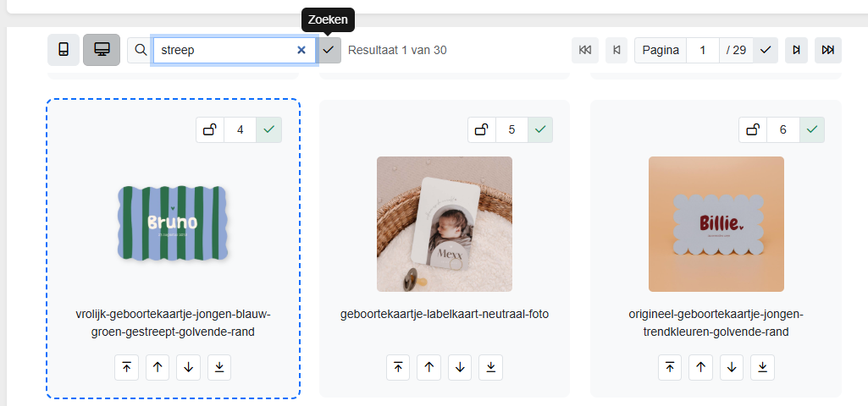Clear the search text with the X
Viewport: 868px width, 406px height.
point(301,50)
